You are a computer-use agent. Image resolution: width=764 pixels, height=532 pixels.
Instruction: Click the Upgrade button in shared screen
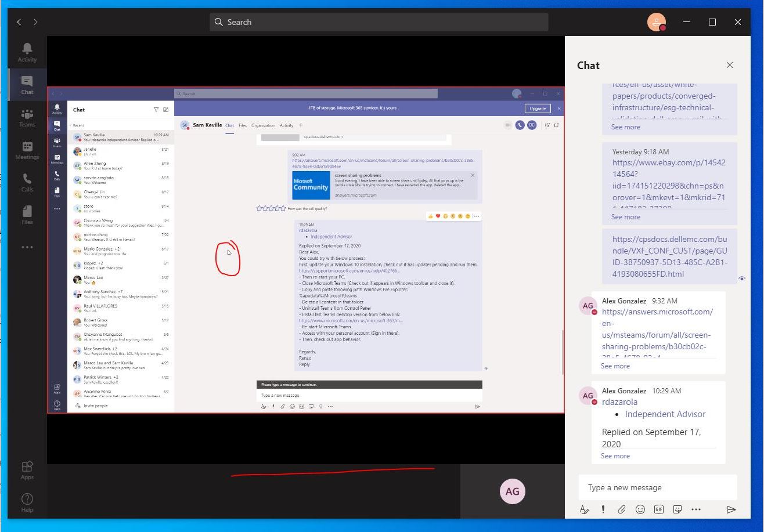[538, 108]
